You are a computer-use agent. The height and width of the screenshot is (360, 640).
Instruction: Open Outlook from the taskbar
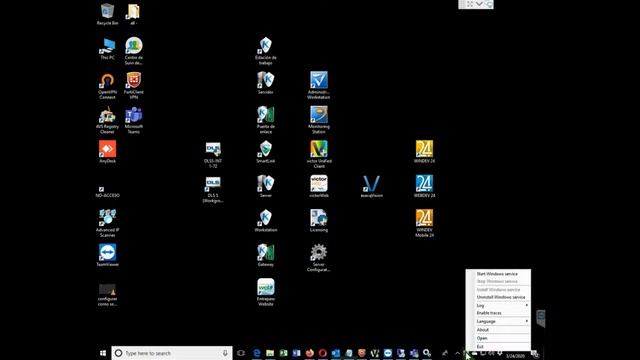[x=336, y=353]
